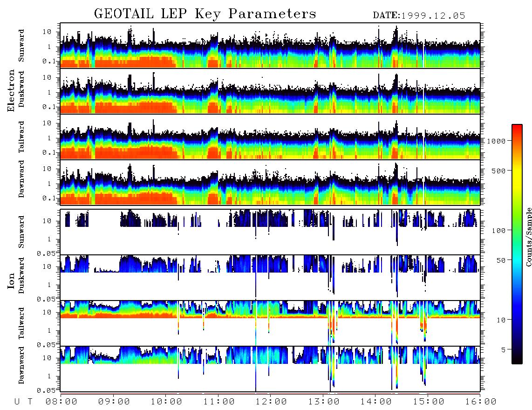532x410 pixels.
Task: Click the Ion Dawnward spectrogram panel
Action: click(270, 369)
